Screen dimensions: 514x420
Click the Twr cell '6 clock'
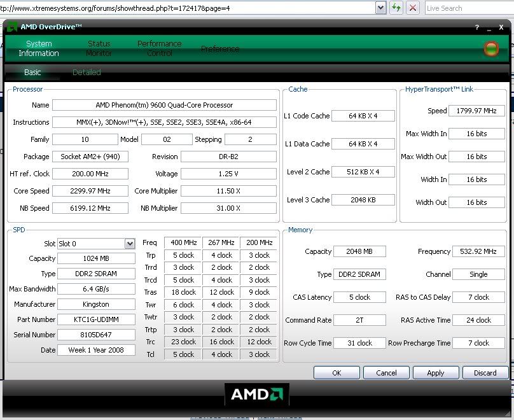183,305
